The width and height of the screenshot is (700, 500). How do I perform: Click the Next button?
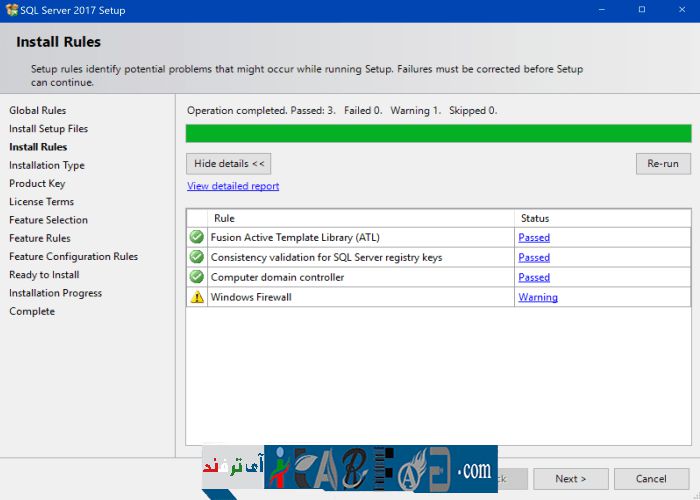pos(570,479)
